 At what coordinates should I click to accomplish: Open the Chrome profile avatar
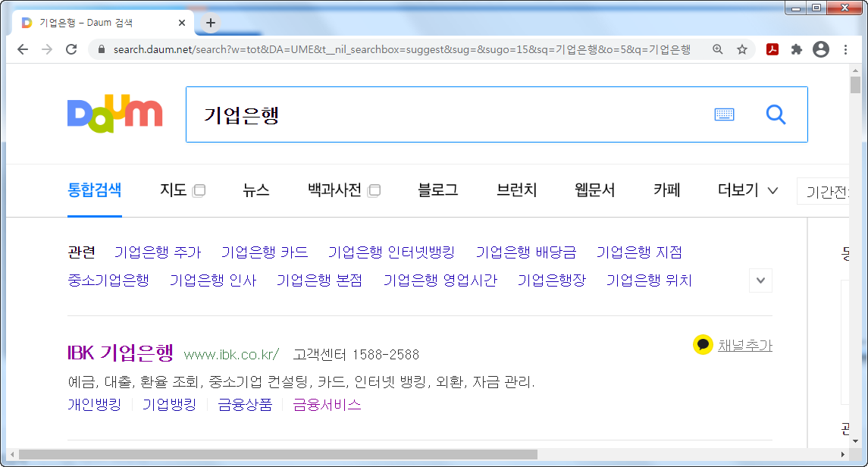tap(821, 49)
